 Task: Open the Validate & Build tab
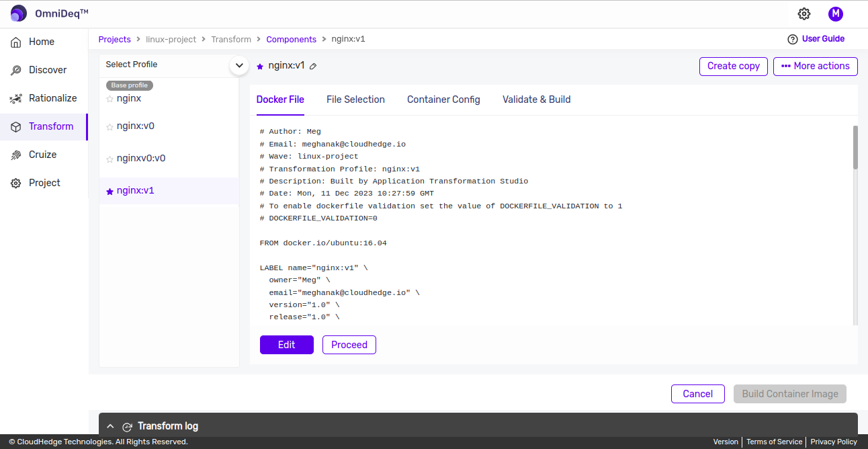(x=536, y=99)
